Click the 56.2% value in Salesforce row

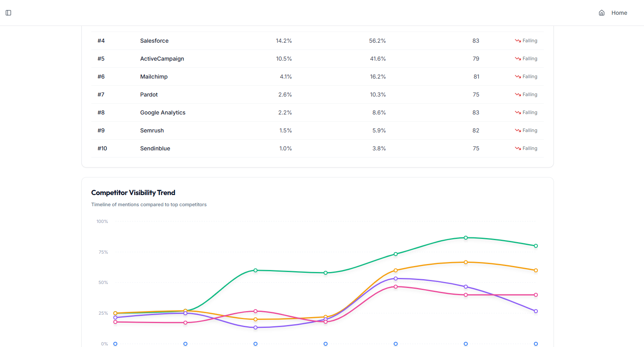click(377, 41)
